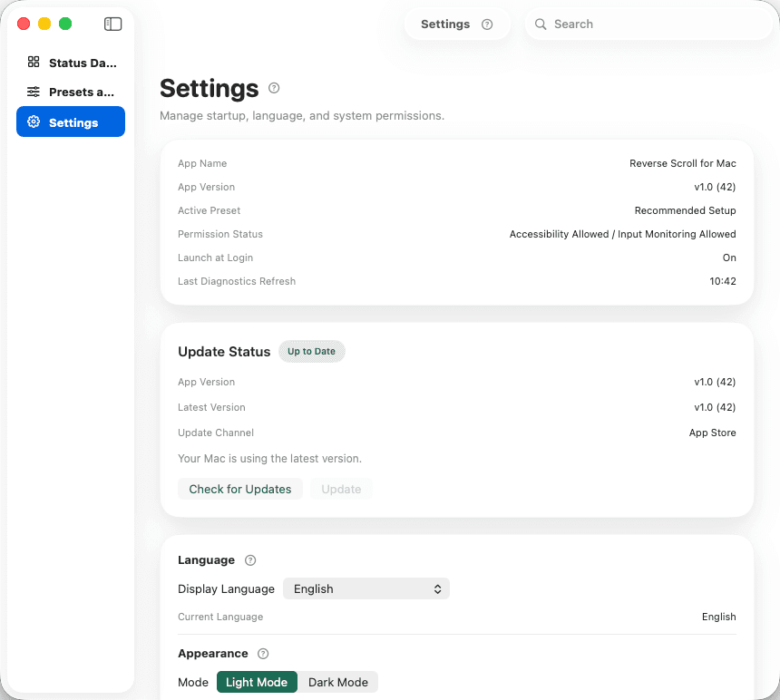Viewport: 780px width, 700px height.
Task: Focus the Search field
Action: (648, 24)
